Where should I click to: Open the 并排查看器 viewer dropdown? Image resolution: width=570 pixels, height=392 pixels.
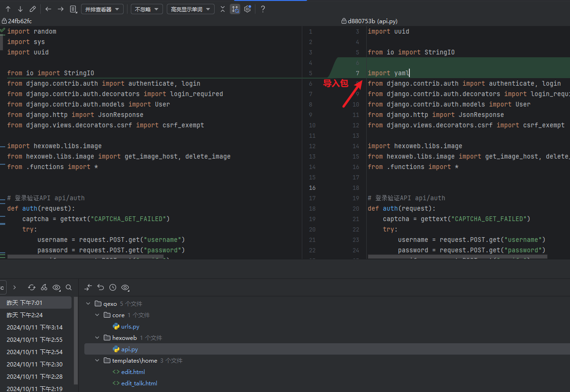(102, 9)
